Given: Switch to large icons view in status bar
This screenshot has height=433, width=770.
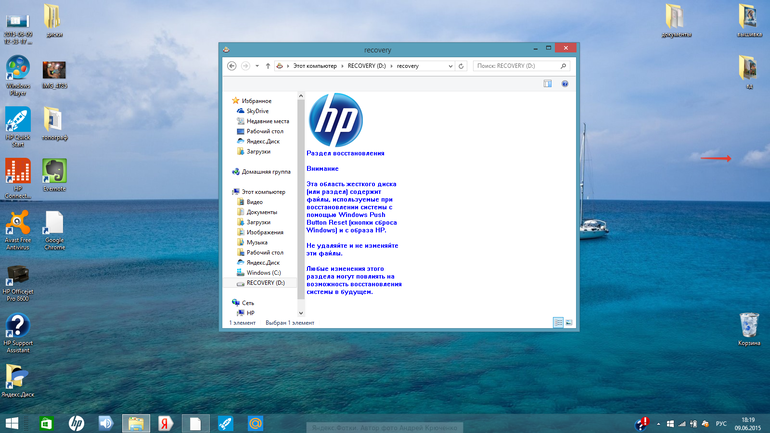Looking at the screenshot, I should (569, 323).
